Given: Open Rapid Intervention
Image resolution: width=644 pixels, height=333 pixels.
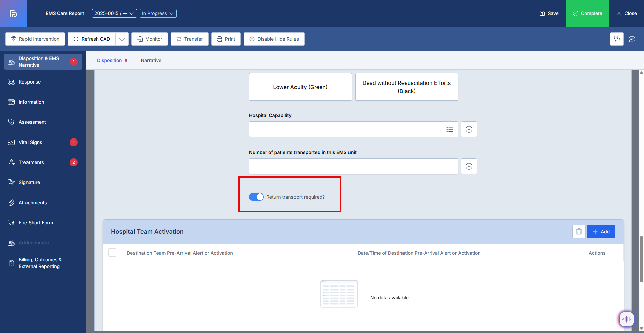Looking at the screenshot, I should click(35, 39).
